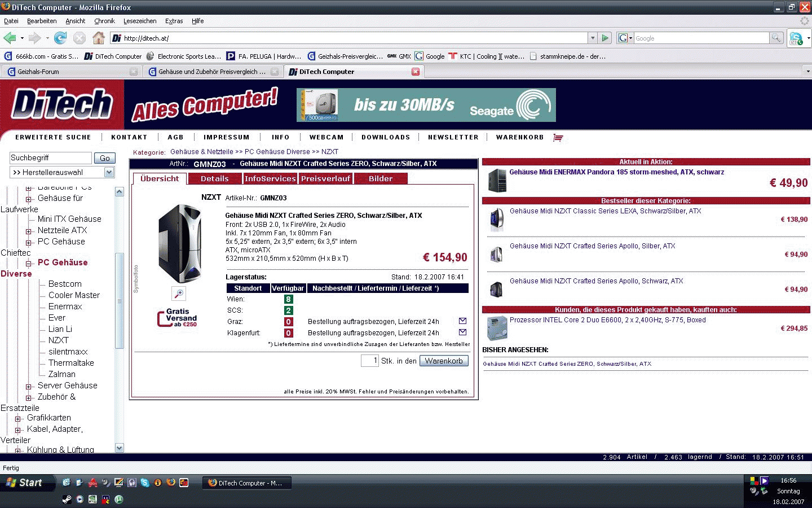
Task: Click the Seagate 30MB/s banner ad
Action: pyautogui.click(x=426, y=105)
